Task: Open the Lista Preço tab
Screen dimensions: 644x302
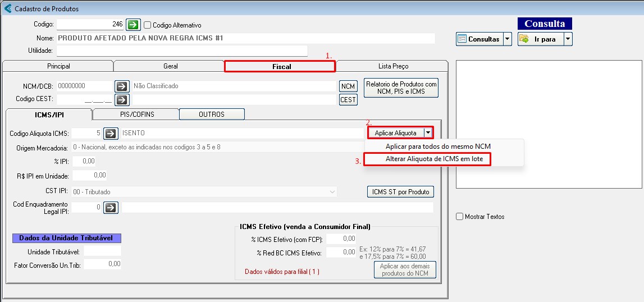Action: 393,66
